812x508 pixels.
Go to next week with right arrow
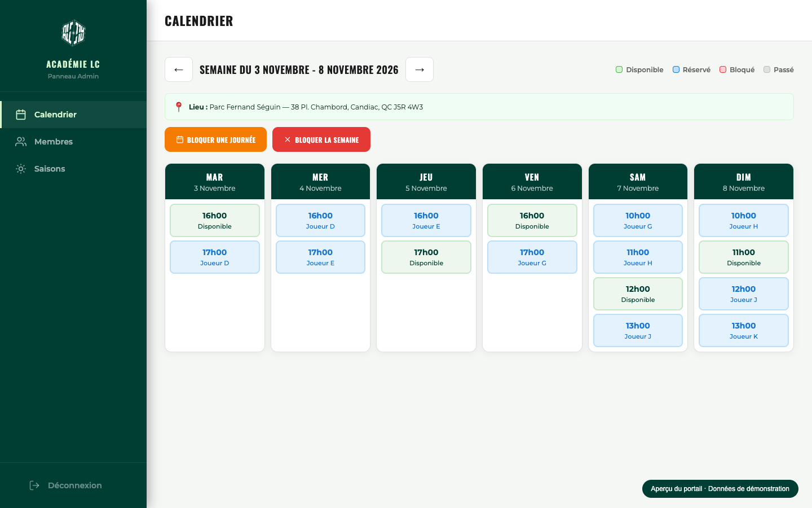(420, 69)
